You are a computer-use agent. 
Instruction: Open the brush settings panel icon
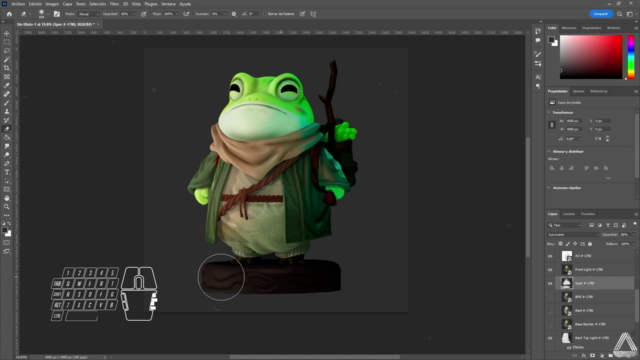(57, 14)
